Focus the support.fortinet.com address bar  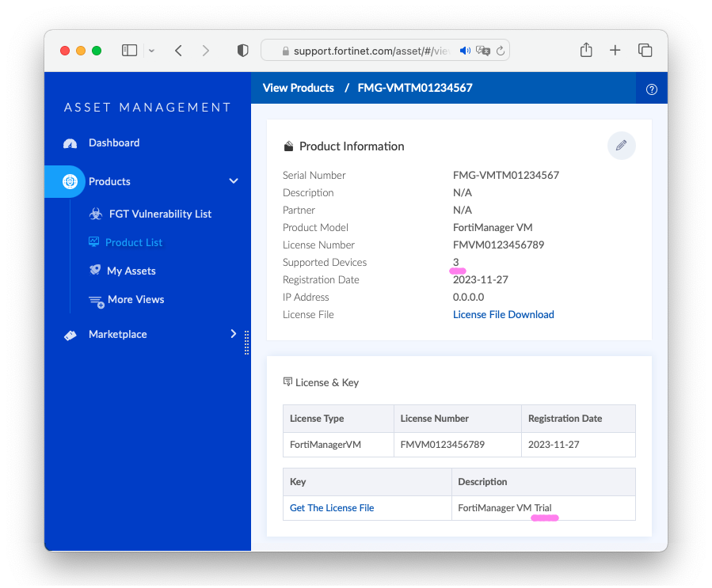[x=385, y=51]
